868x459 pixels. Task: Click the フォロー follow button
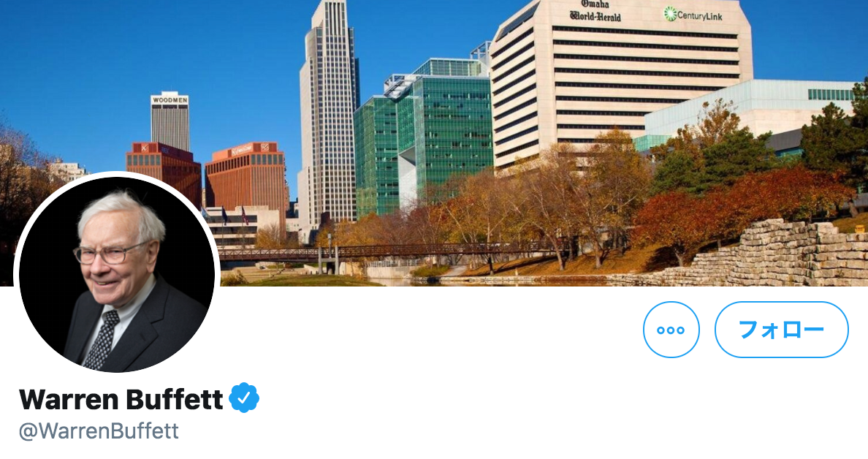click(x=781, y=330)
